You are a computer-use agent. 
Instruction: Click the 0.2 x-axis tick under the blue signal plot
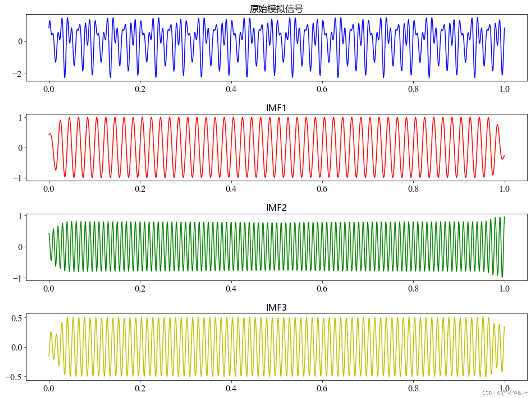(x=140, y=89)
